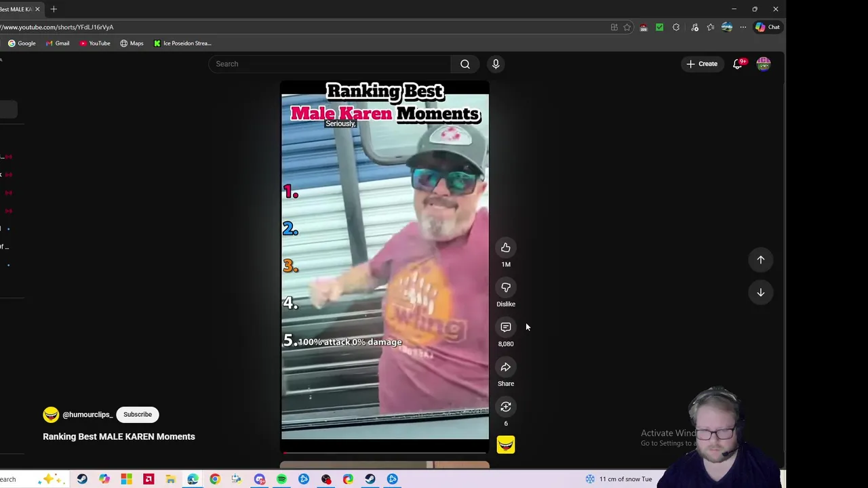Open Spotify from the taskbar
This screenshot has width=868, height=488.
pyautogui.click(x=281, y=479)
